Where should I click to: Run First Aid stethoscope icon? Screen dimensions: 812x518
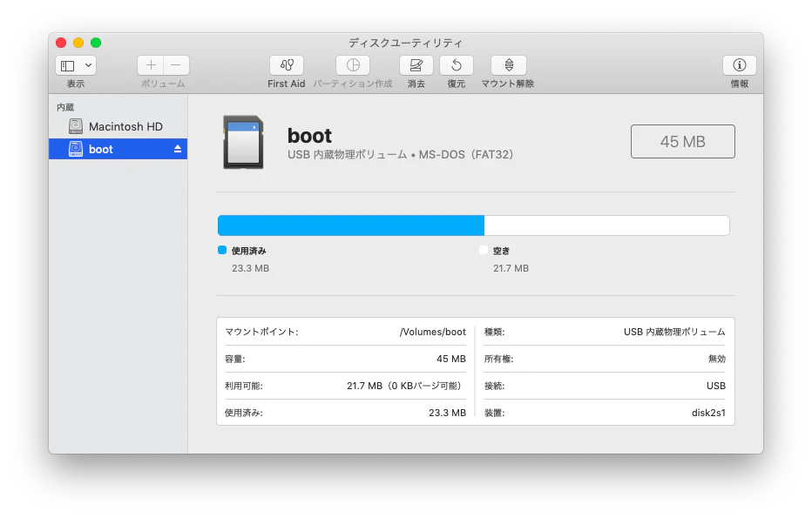pyautogui.click(x=287, y=65)
